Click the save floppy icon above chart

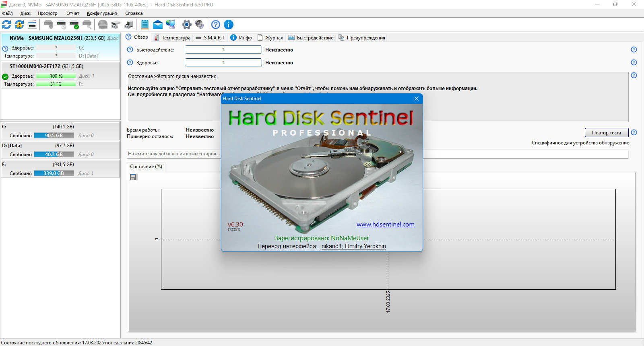[133, 177]
